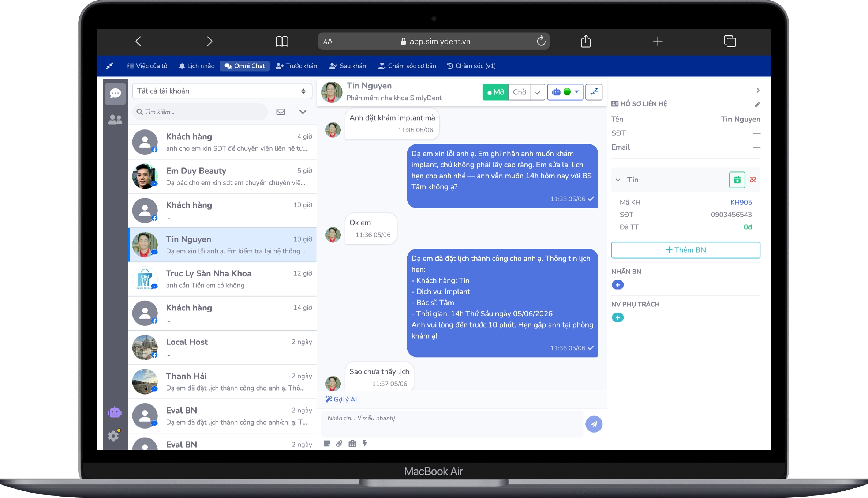Open quick replies with lightning bolt icon
The width and height of the screenshot is (868, 498).
pos(364,444)
